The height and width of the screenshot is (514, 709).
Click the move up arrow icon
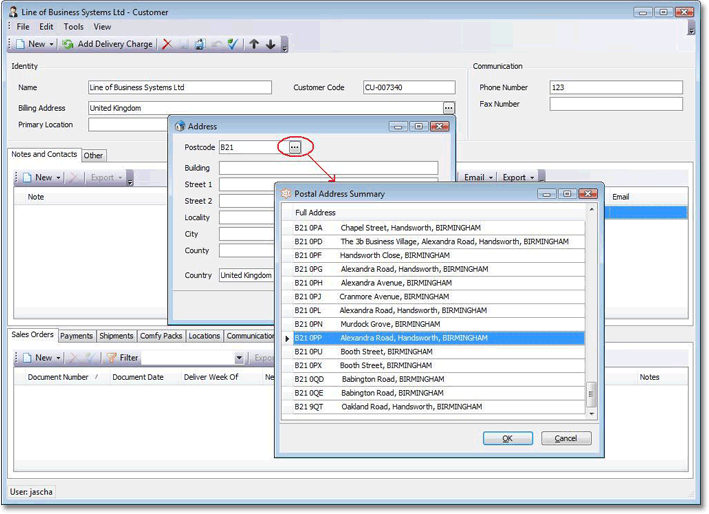pyautogui.click(x=254, y=44)
